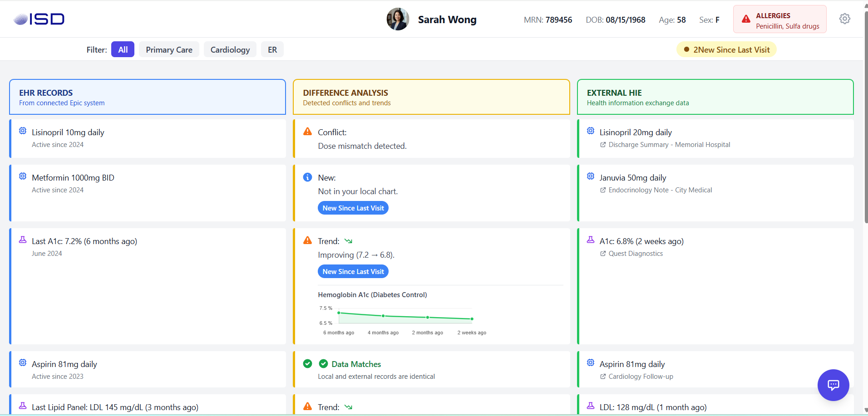
Task: Click the blue info icon next to New
Action: pyautogui.click(x=307, y=177)
